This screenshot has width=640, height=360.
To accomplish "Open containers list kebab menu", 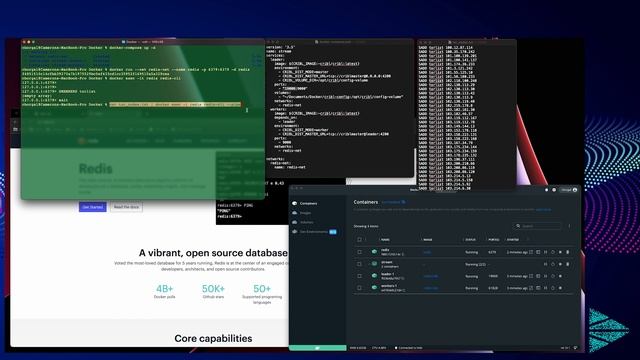I will click(x=569, y=226).
